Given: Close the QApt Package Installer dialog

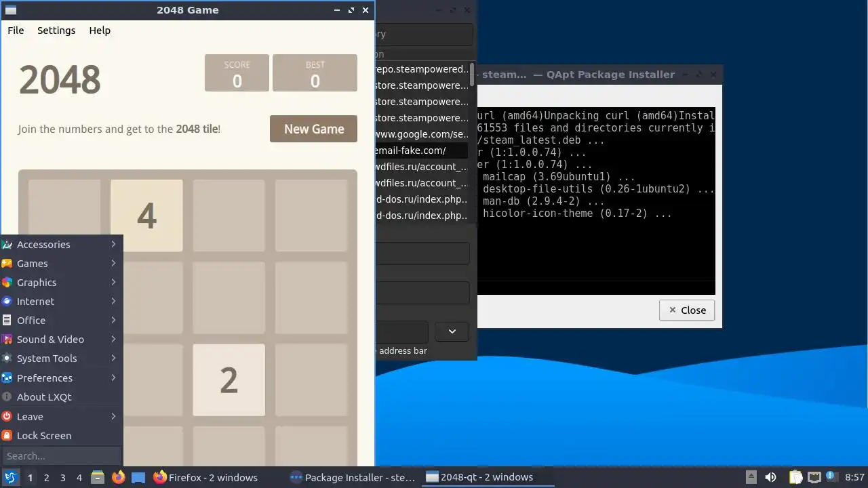Looking at the screenshot, I should pyautogui.click(x=687, y=310).
